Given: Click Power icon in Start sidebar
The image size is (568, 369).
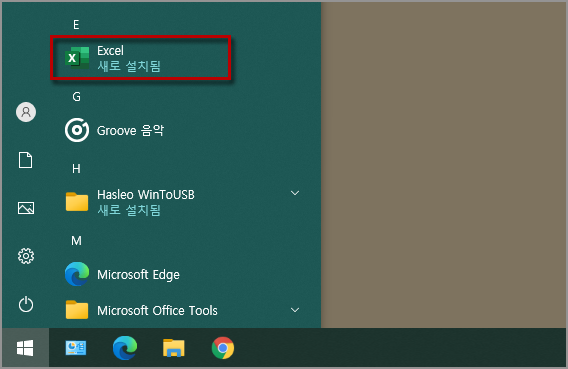Looking at the screenshot, I should coord(26,304).
